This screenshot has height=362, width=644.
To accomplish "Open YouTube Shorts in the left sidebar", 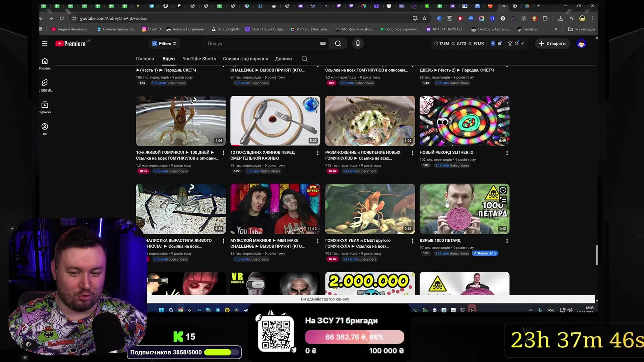I will click(45, 85).
